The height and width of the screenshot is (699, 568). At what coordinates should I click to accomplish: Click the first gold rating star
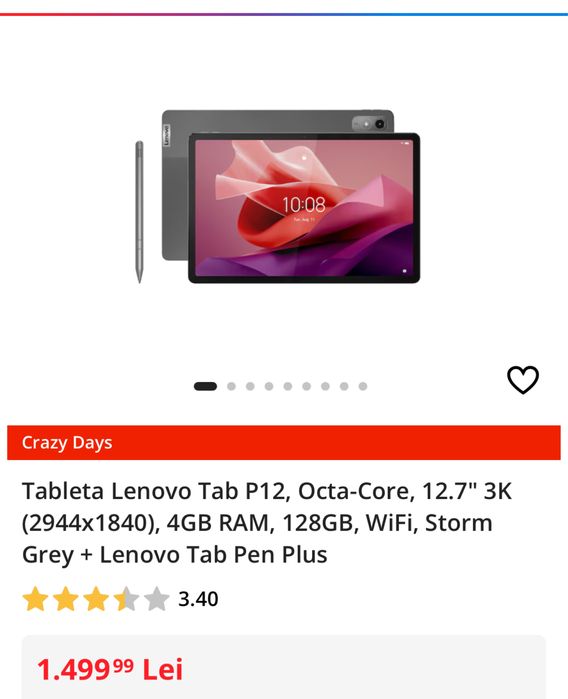click(35, 598)
